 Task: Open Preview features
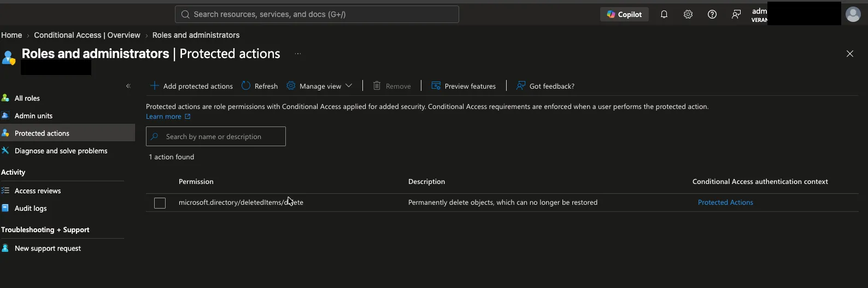(464, 86)
